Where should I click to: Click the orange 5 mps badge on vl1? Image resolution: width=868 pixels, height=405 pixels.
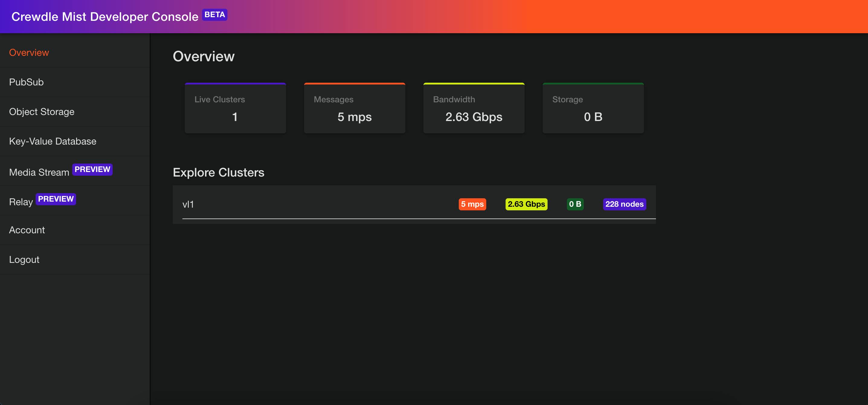click(x=472, y=204)
